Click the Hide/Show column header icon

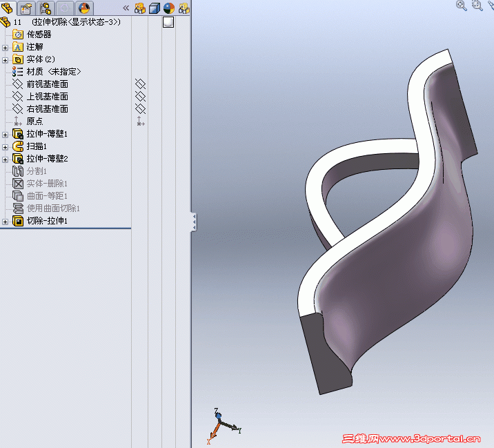(x=139, y=8)
